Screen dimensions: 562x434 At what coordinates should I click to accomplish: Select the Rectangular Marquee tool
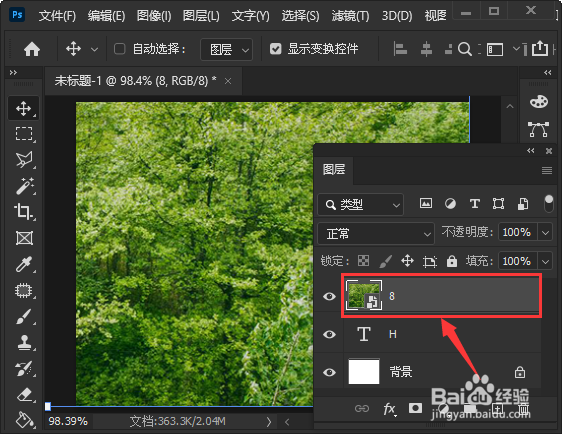24,134
